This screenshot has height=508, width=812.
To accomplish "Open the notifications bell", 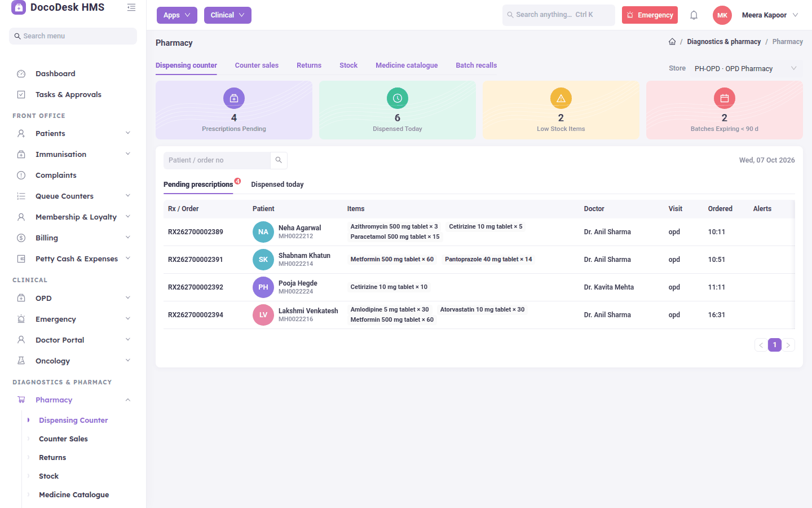I will point(694,15).
